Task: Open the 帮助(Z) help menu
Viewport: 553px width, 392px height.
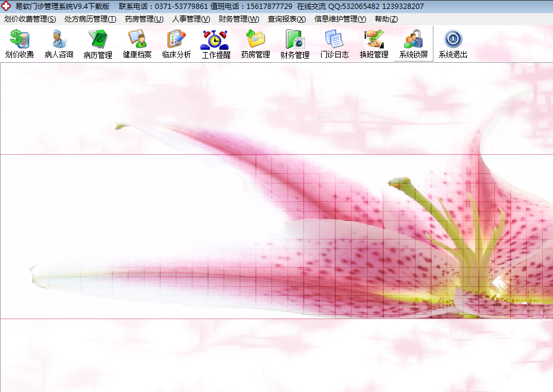Action: coord(386,19)
